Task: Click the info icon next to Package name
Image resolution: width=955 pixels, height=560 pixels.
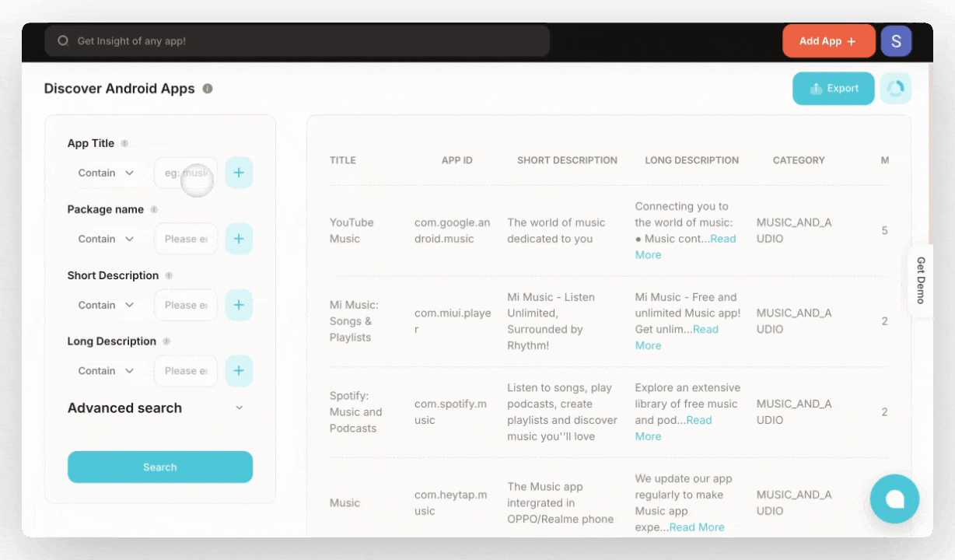Action: coord(153,209)
